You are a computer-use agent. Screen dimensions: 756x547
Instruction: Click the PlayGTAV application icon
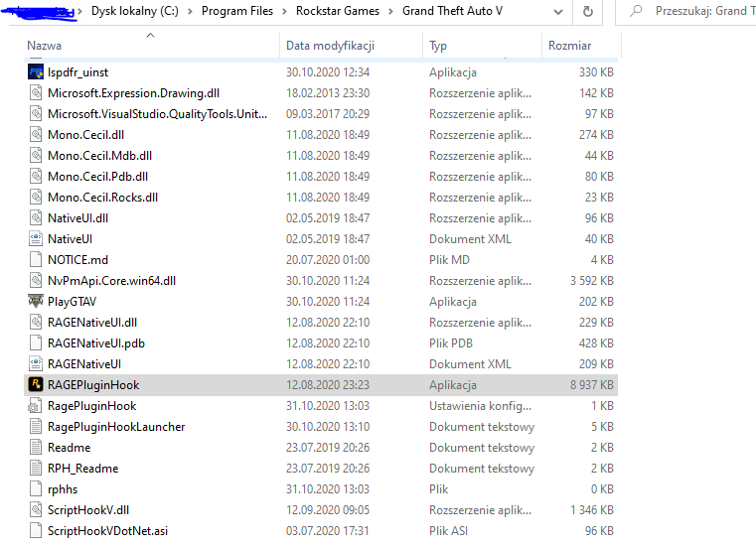click(36, 301)
